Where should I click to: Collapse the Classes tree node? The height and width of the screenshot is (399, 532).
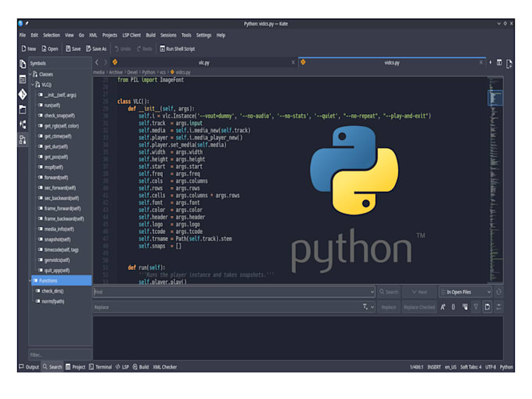click(30, 74)
